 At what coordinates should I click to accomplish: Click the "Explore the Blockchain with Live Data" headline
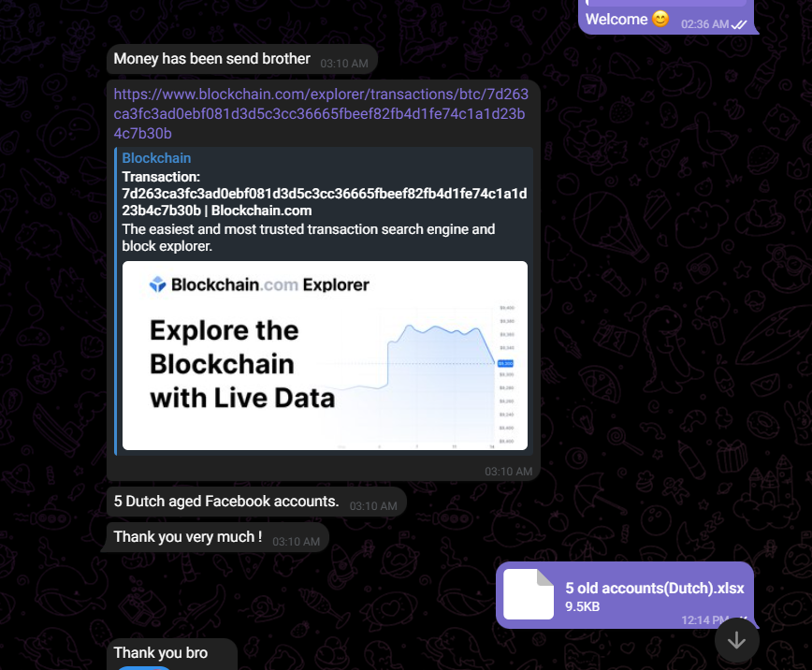click(242, 364)
